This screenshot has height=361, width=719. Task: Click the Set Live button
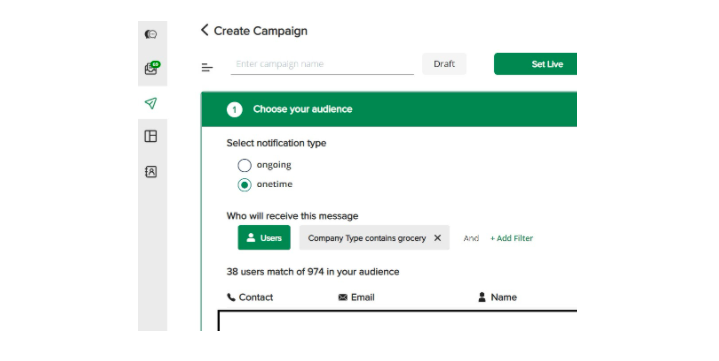pyautogui.click(x=536, y=64)
